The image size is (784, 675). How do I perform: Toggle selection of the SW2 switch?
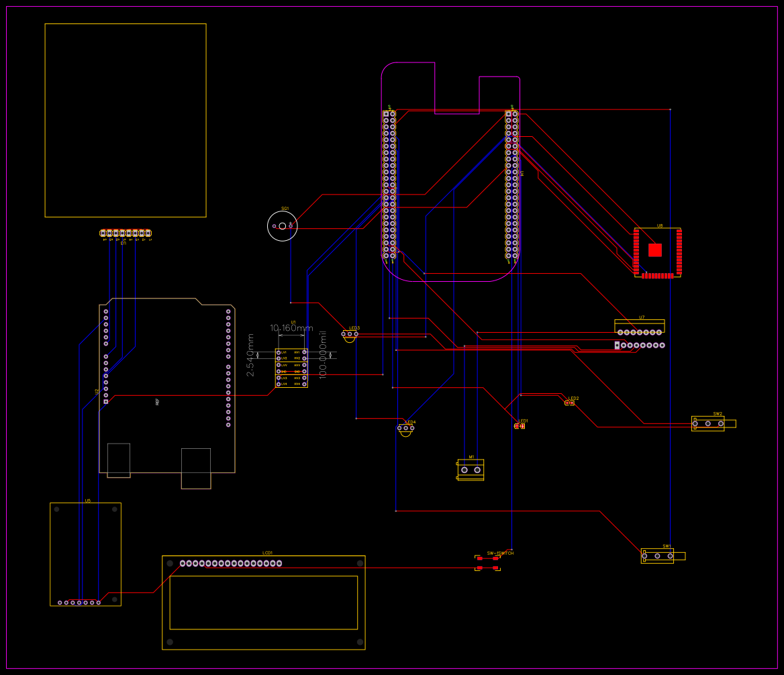[x=709, y=423]
